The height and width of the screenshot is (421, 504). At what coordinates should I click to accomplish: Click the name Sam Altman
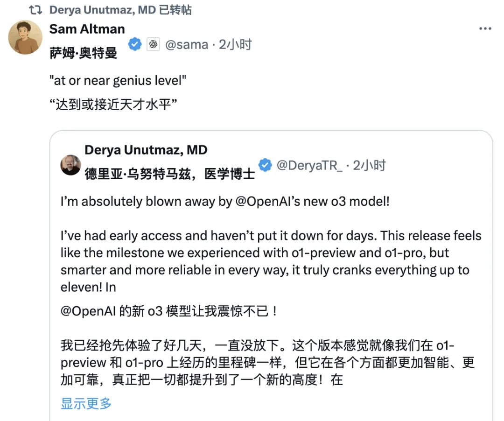87,29
